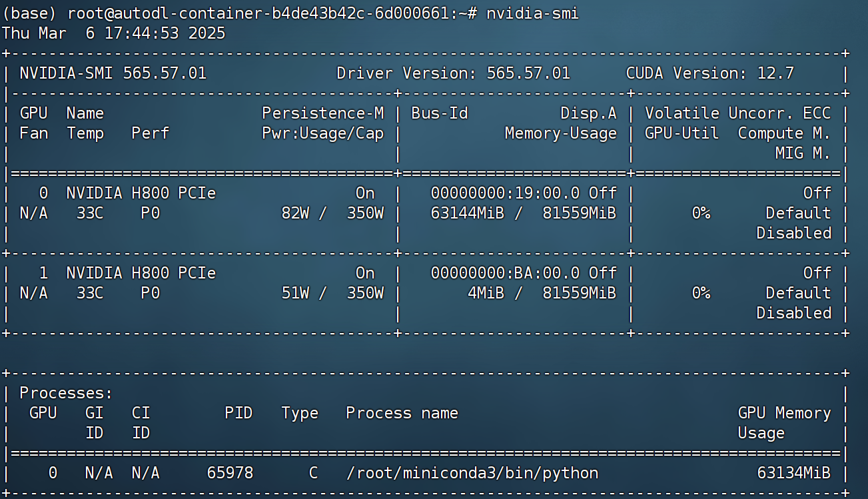Click the 82W power usage value

click(x=296, y=213)
